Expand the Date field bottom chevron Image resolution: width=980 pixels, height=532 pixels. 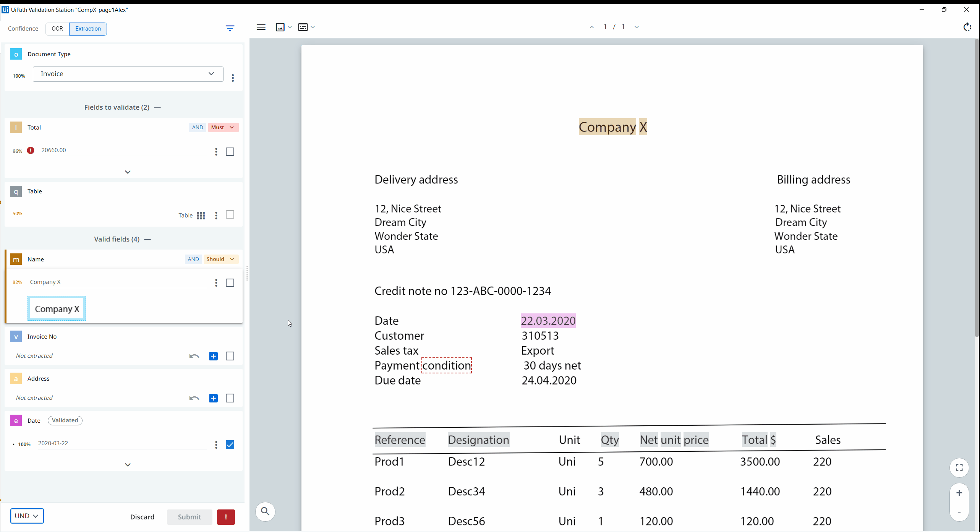pos(128,464)
